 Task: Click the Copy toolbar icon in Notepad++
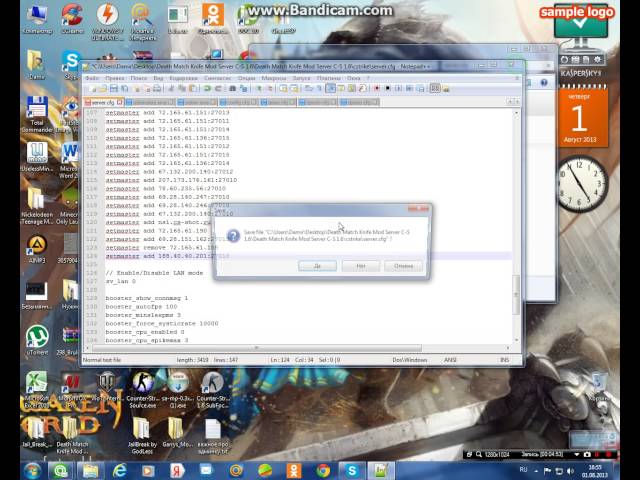(x=182, y=89)
